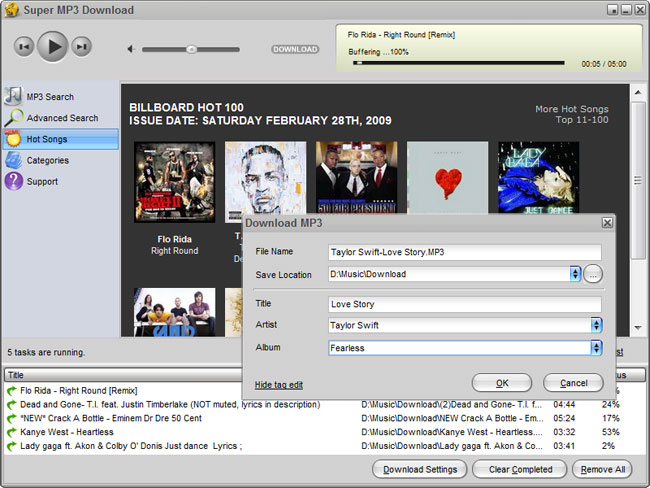
Task: Confirm download with OK button
Action: click(x=502, y=383)
